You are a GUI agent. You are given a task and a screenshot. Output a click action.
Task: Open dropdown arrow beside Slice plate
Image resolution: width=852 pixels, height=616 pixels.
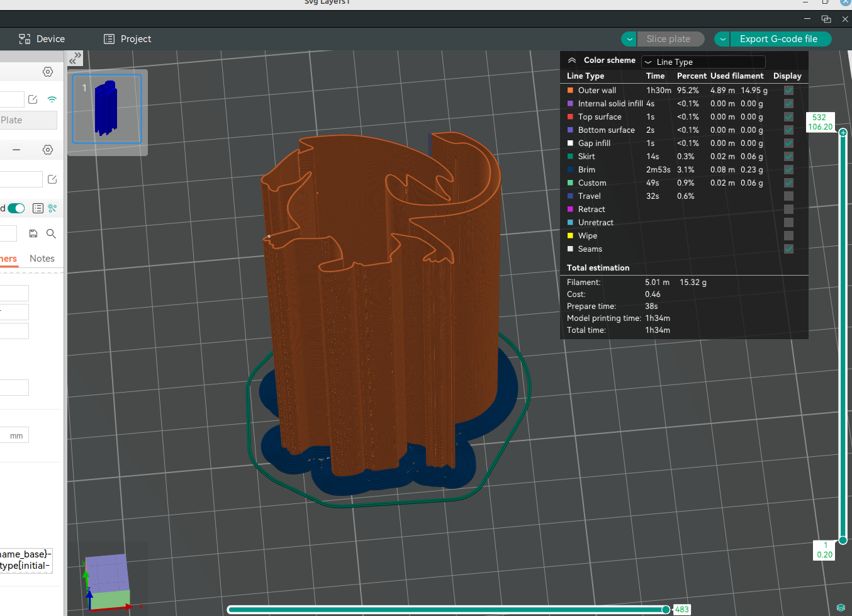point(629,39)
